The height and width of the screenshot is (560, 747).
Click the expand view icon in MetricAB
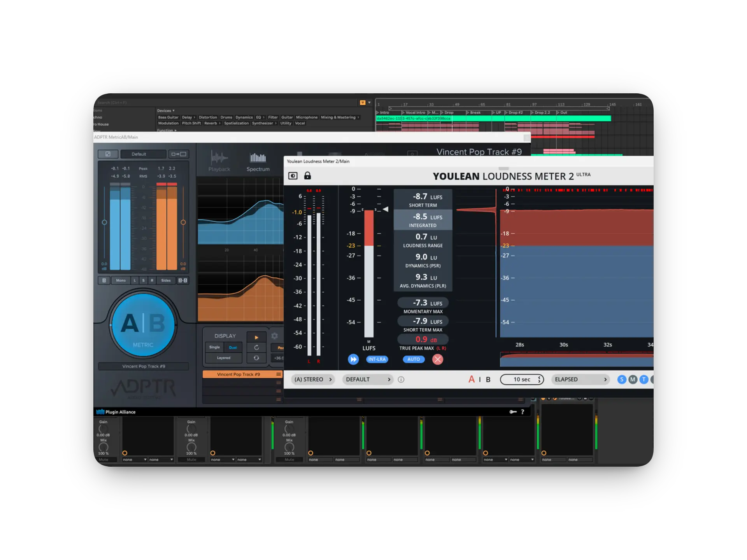(x=108, y=154)
